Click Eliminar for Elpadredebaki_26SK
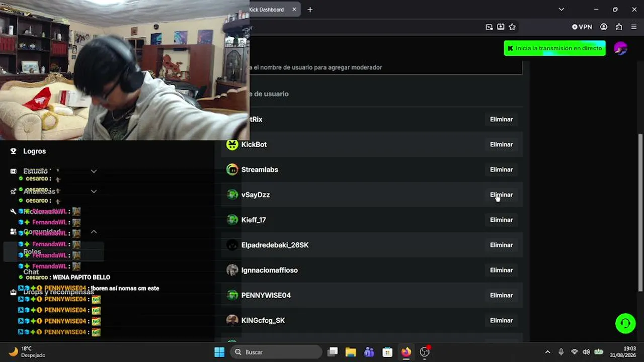The height and width of the screenshot is (362, 644). [502, 245]
